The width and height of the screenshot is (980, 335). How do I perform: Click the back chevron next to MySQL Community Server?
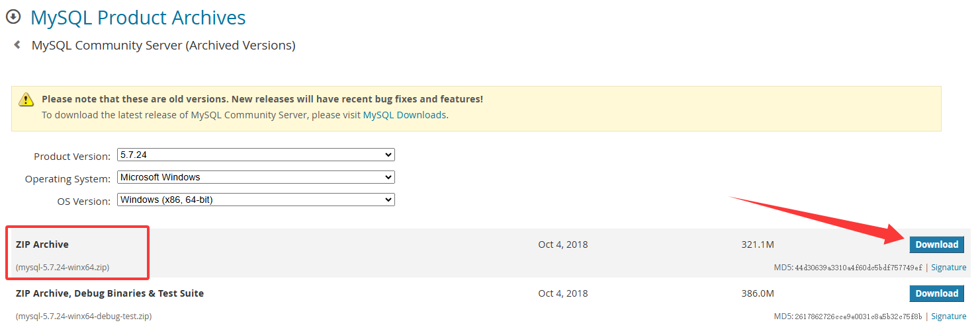coord(17,45)
